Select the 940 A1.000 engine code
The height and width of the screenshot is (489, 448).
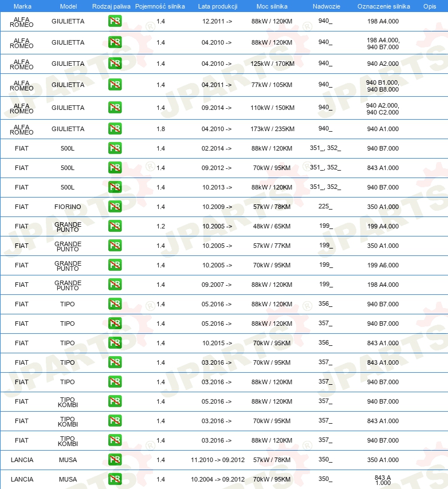383,129
